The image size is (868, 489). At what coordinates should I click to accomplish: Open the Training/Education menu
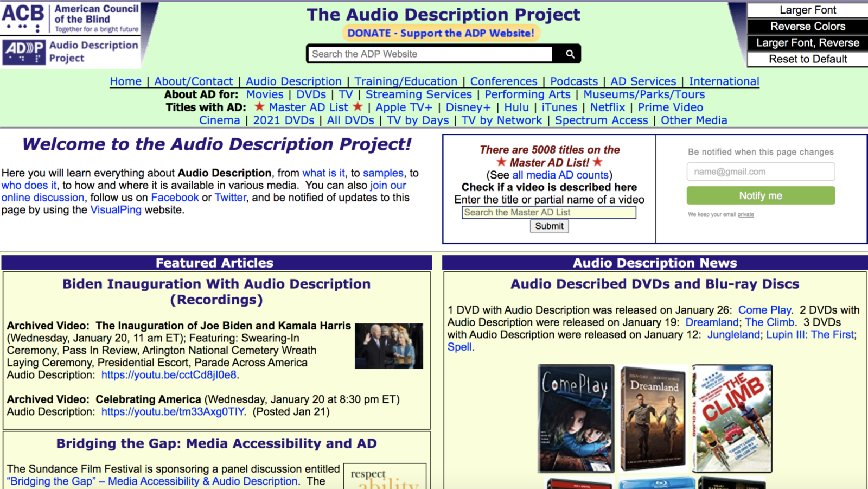coord(406,81)
